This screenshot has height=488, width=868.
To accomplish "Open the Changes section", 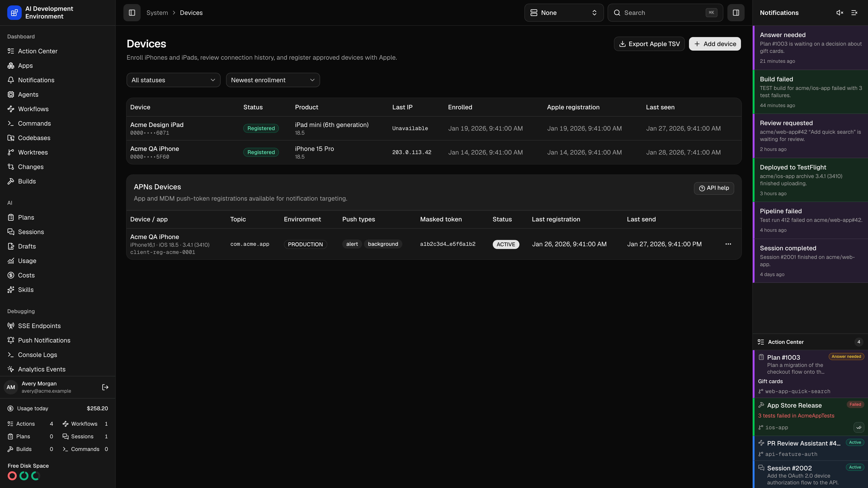I will pos(58,167).
